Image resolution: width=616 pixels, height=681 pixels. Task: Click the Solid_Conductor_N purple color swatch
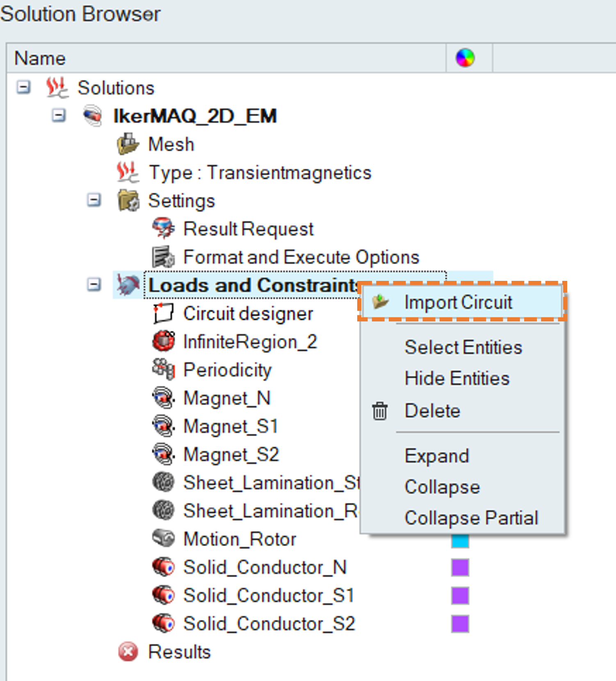460,567
